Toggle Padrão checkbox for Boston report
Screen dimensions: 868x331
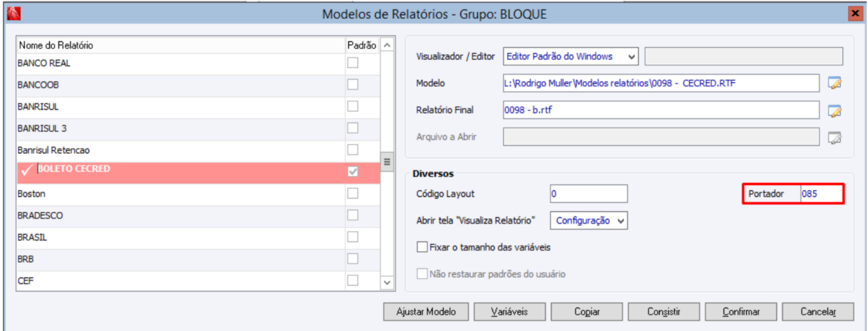point(353,194)
